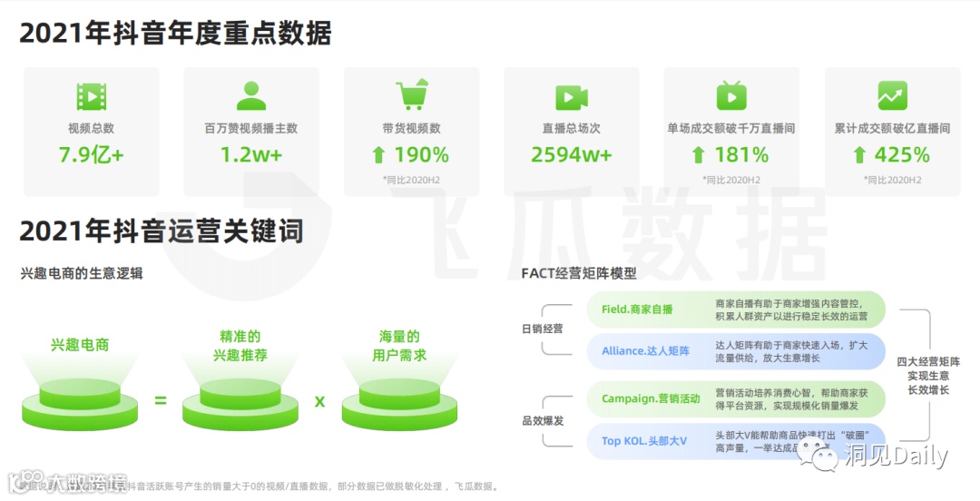Screen dimensions: 980x501
Task: Click the 日销经营 group label
Action: pyautogui.click(x=543, y=329)
